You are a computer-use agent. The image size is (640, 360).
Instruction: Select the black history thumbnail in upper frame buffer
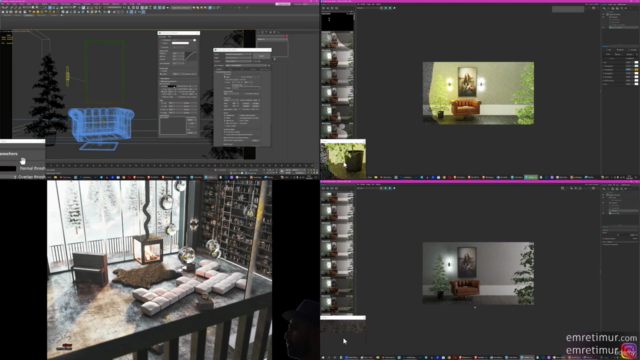tap(337, 22)
